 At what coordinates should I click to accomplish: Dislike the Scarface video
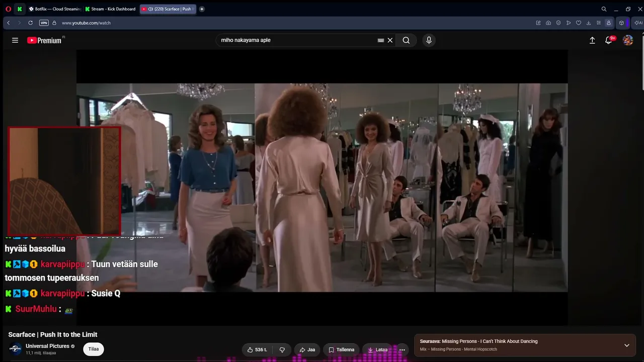coord(282,350)
